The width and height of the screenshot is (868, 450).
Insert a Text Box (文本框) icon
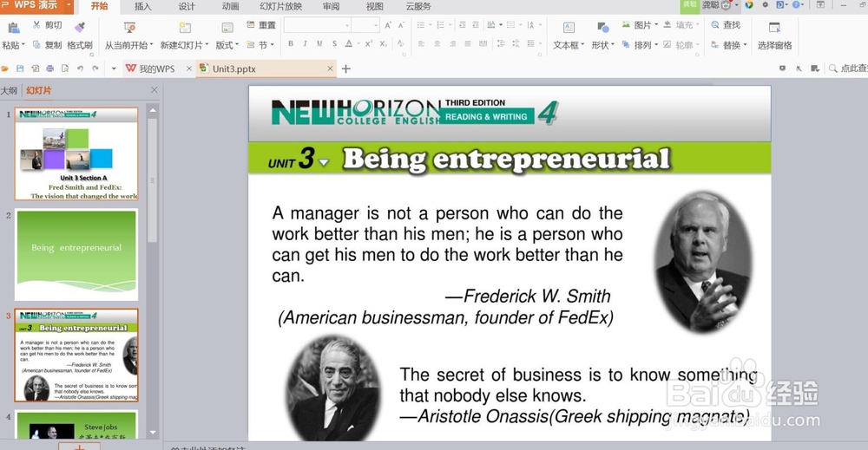569,28
